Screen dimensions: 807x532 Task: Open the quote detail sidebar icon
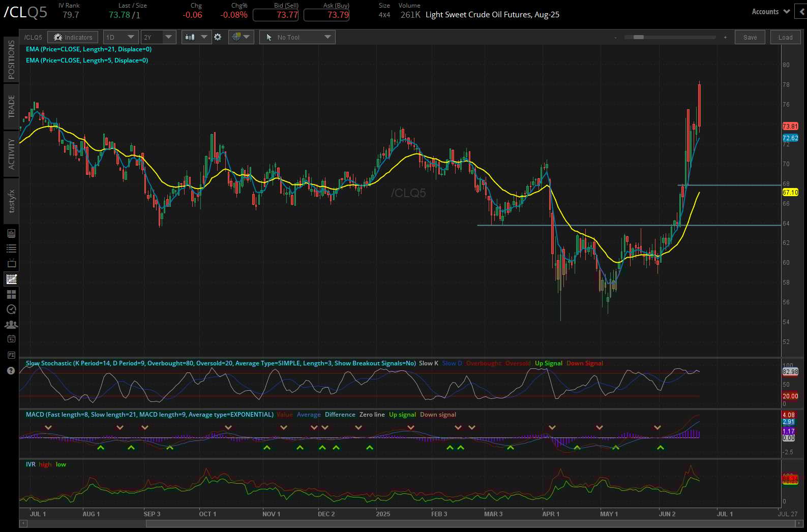click(x=11, y=233)
